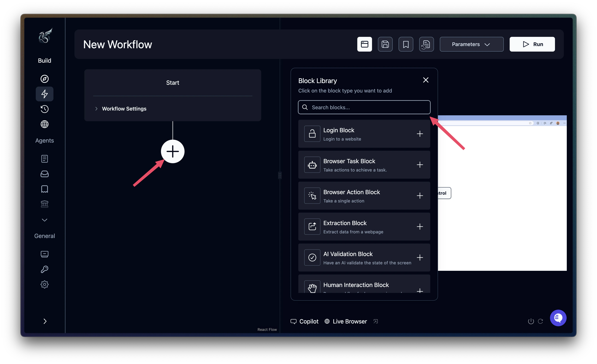Select the browser panel icon in toolbar
The image size is (597, 364).
click(364, 44)
